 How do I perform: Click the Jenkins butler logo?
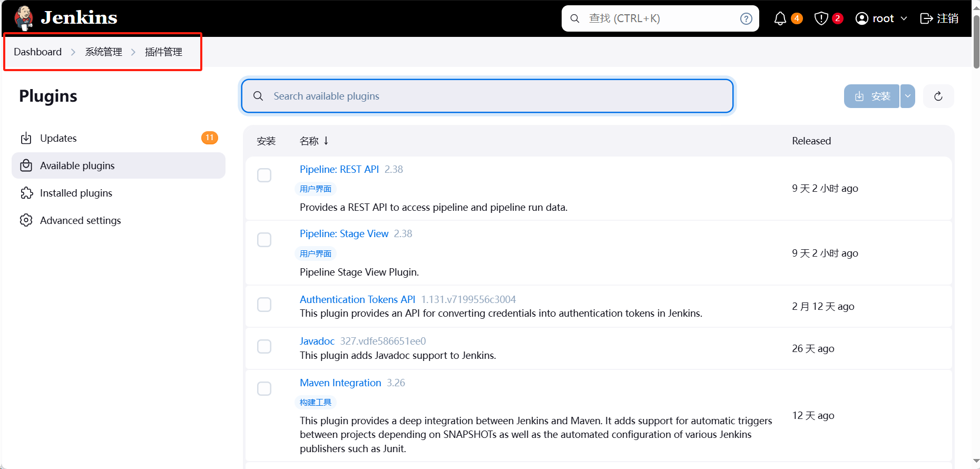[x=24, y=18]
